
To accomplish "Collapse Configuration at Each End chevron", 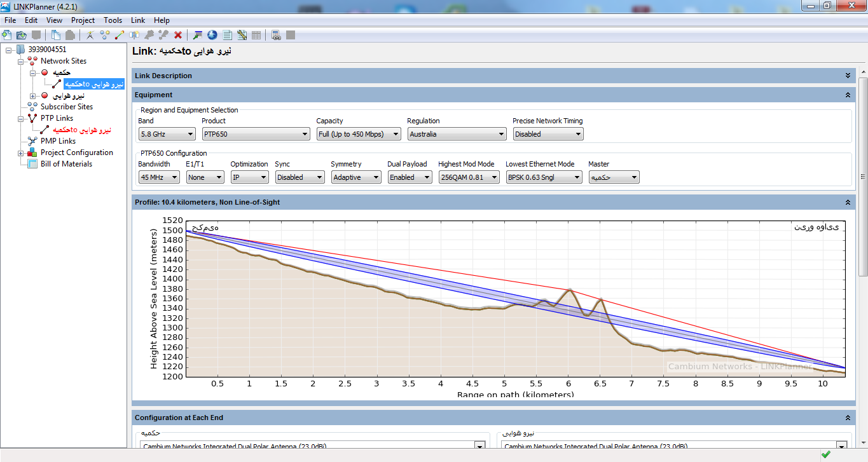I will 848,418.
